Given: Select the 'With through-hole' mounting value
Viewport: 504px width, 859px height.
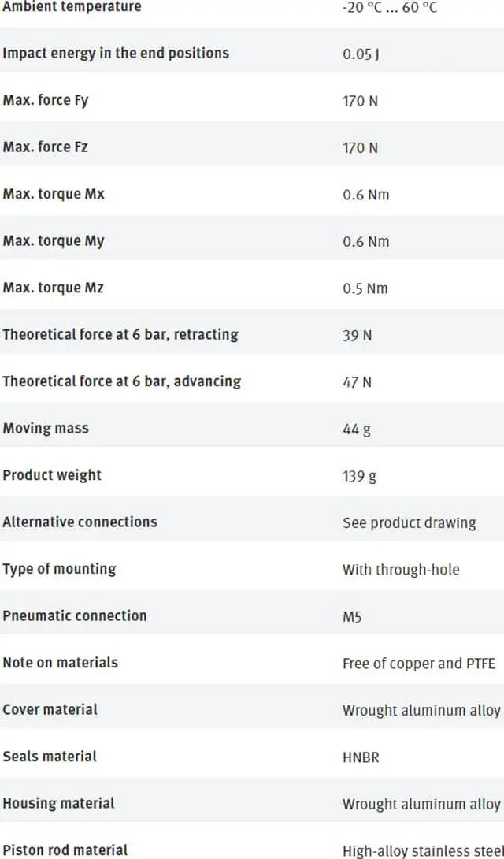Looking at the screenshot, I should click(x=401, y=570).
